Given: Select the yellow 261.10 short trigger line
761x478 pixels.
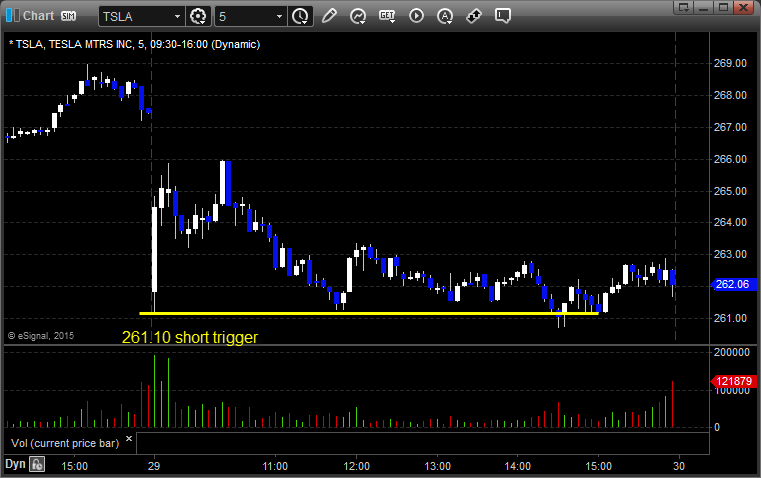Looking at the screenshot, I should 369,313.
